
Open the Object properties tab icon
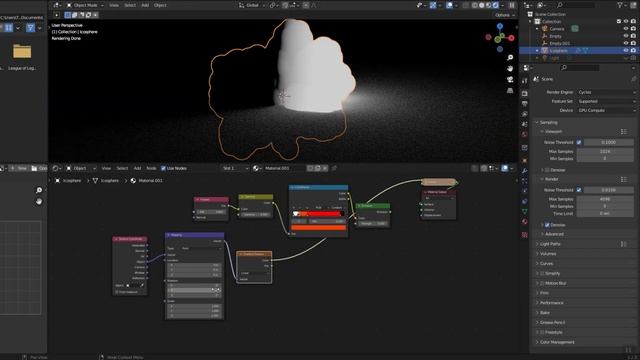pos(524,160)
